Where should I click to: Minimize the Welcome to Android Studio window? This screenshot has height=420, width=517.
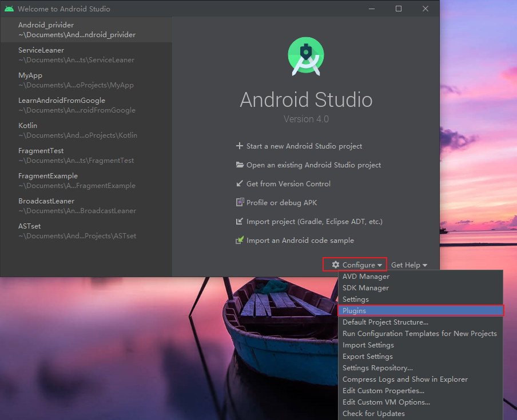[x=372, y=9]
